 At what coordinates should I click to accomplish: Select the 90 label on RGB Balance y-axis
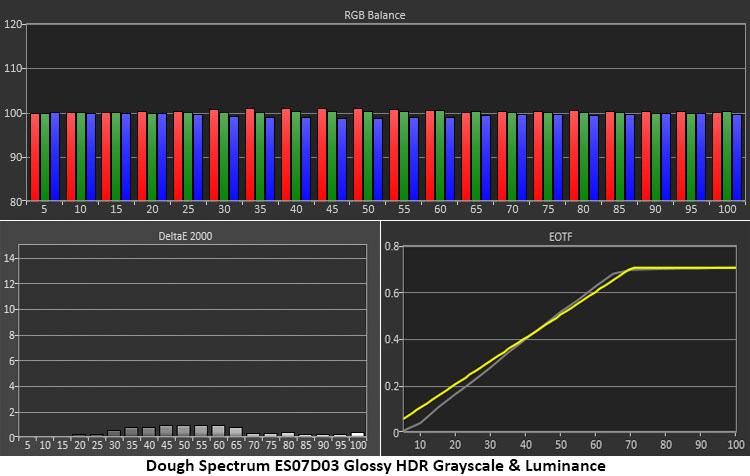(x=15, y=157)
